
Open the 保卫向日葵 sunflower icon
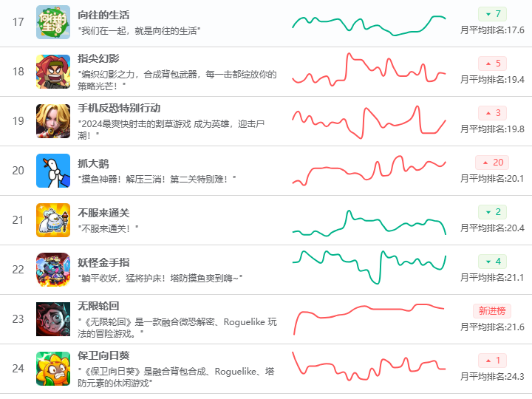coord(53,368)
